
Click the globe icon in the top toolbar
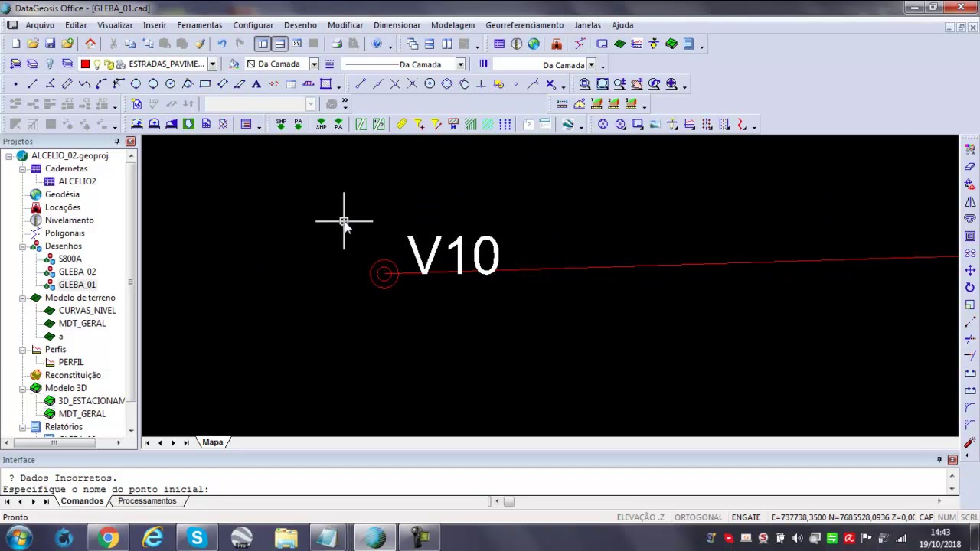coord(534,44)
